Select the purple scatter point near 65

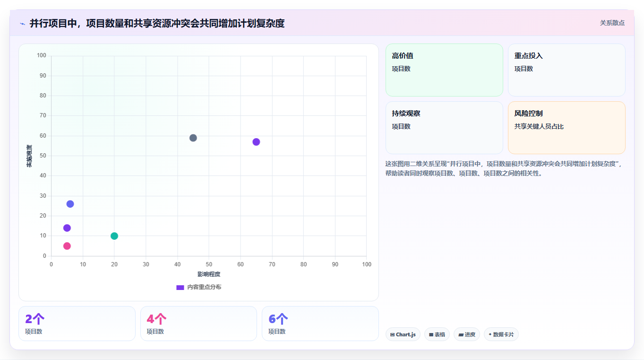[256, 142]
